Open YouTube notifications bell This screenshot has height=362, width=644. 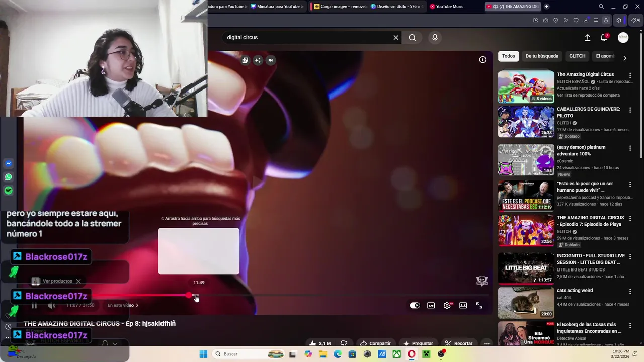pos(604,37)
